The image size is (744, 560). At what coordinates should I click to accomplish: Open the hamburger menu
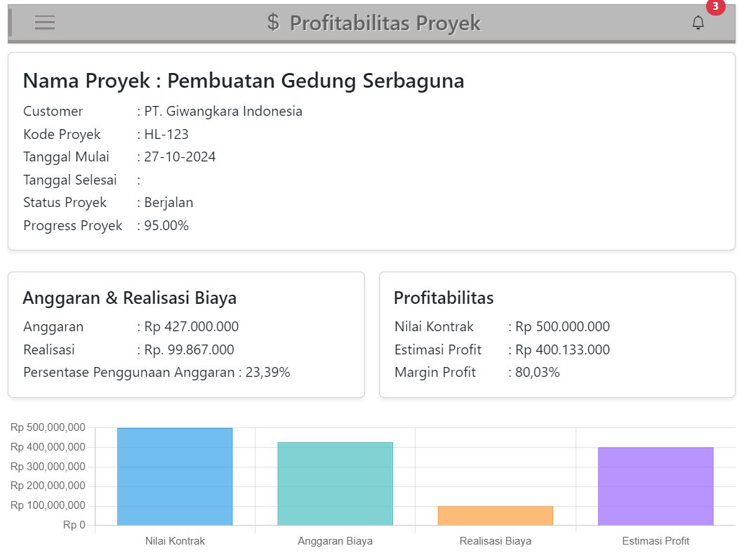(x=45, y=22)
